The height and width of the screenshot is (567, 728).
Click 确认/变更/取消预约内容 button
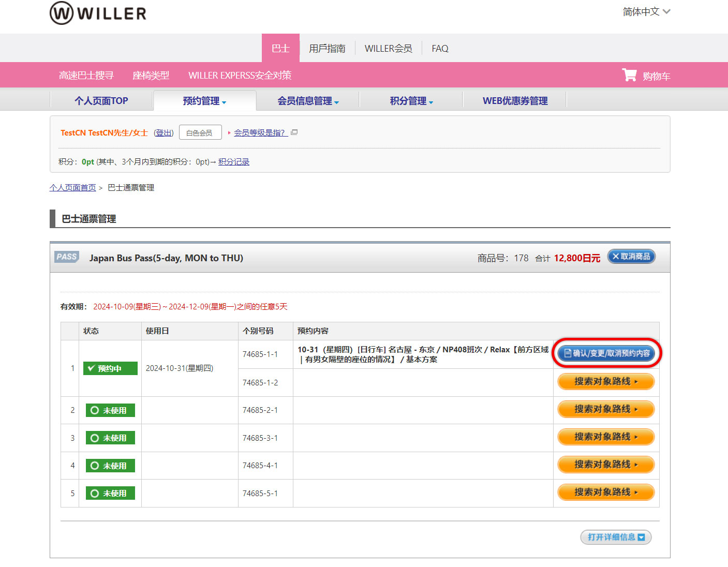606,353
